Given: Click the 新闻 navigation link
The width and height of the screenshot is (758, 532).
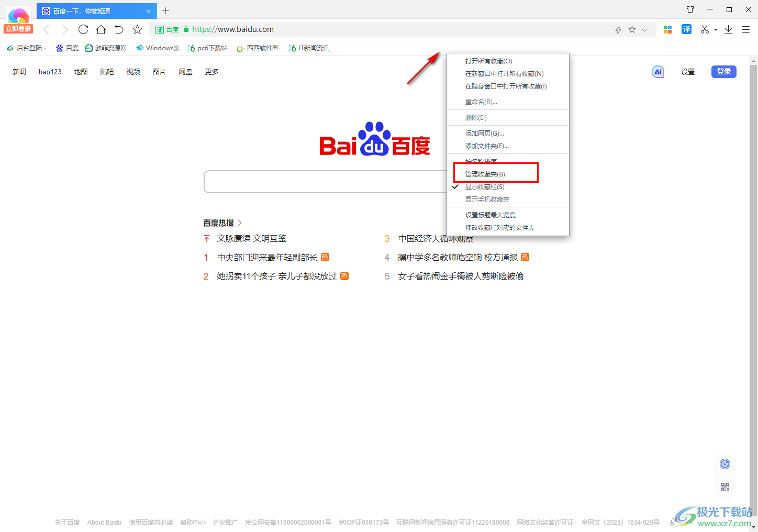Looking at the screenshot, I should tap(19, 72).
